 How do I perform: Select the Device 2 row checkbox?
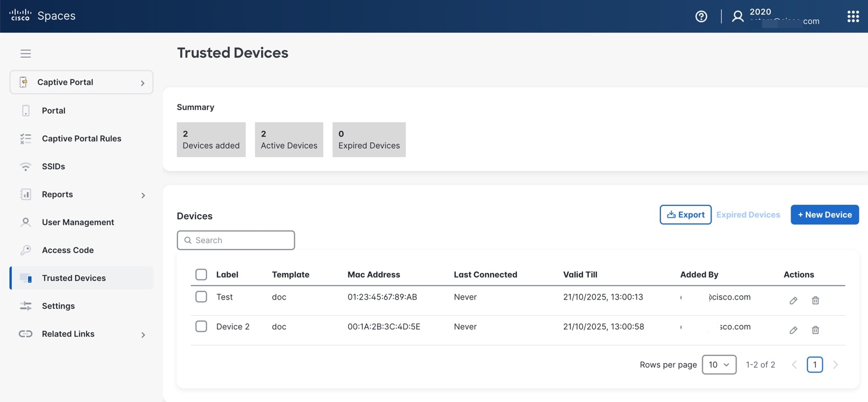tap(201, 326)
